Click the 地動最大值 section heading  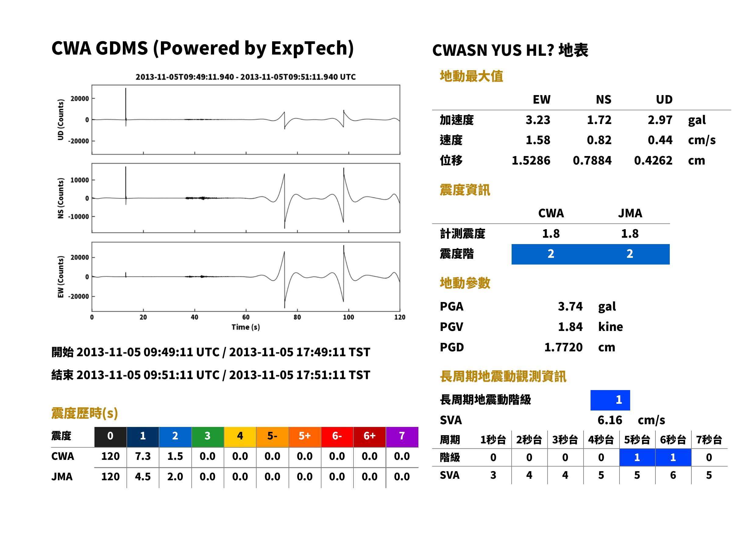471,76
